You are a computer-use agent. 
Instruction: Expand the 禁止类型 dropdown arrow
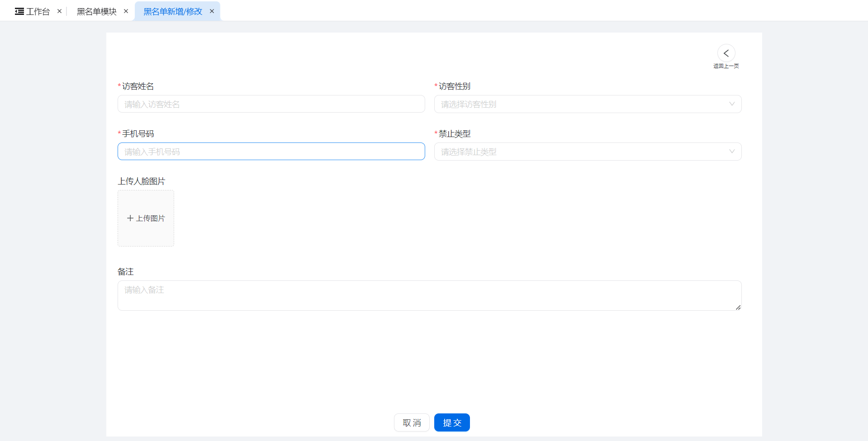coord(731,152)
